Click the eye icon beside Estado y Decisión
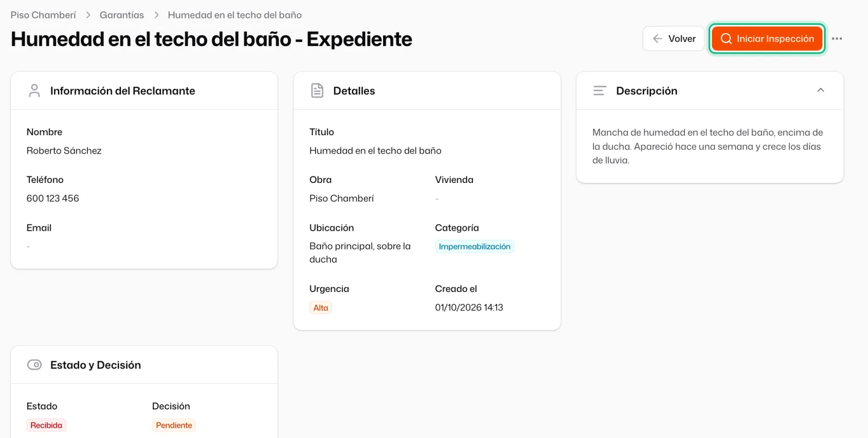The height and width of the screenshot is (438, 868). [34, 365]
